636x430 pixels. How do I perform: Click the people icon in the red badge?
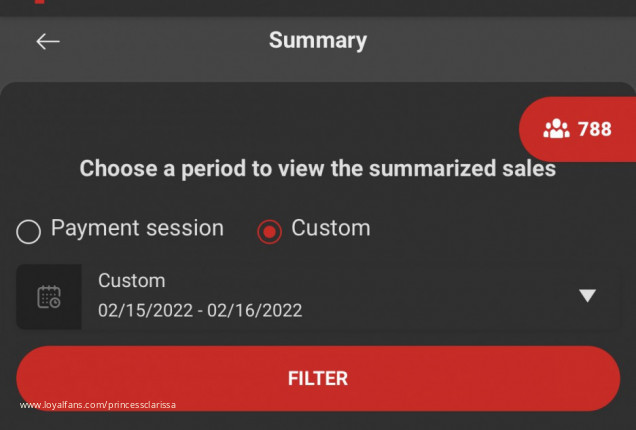[x=556, y=129]
